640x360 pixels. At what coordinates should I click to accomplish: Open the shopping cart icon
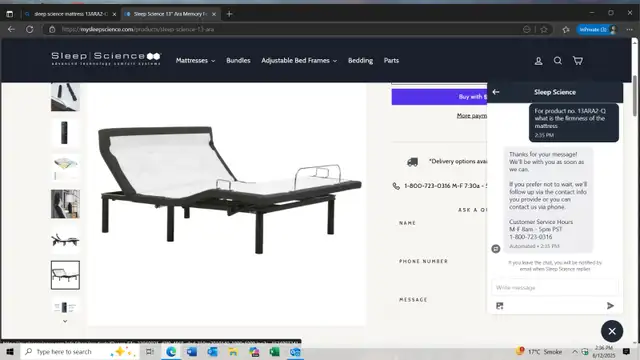(578, 61)
